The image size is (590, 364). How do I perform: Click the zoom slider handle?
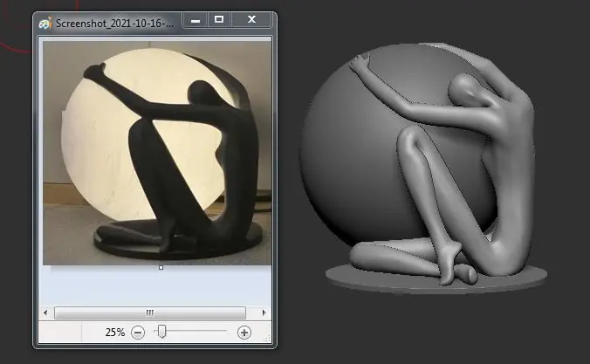[161, 331]
